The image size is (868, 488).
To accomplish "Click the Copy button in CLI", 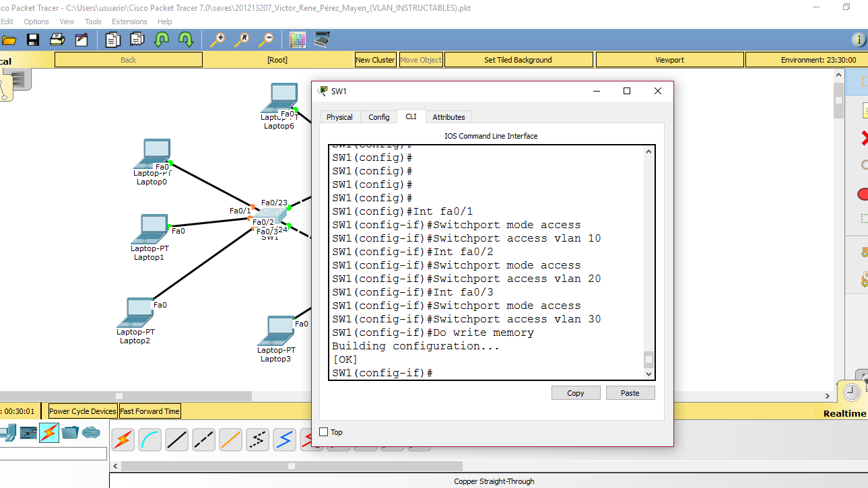I will (x=576, y=393).
